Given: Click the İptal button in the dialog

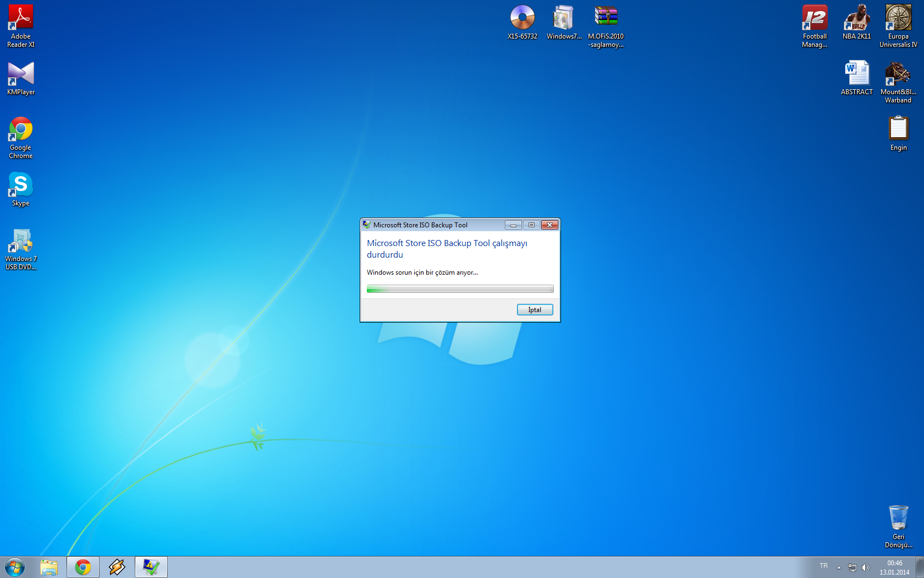Looking at the screenshot, I should [x=535, y=310].
